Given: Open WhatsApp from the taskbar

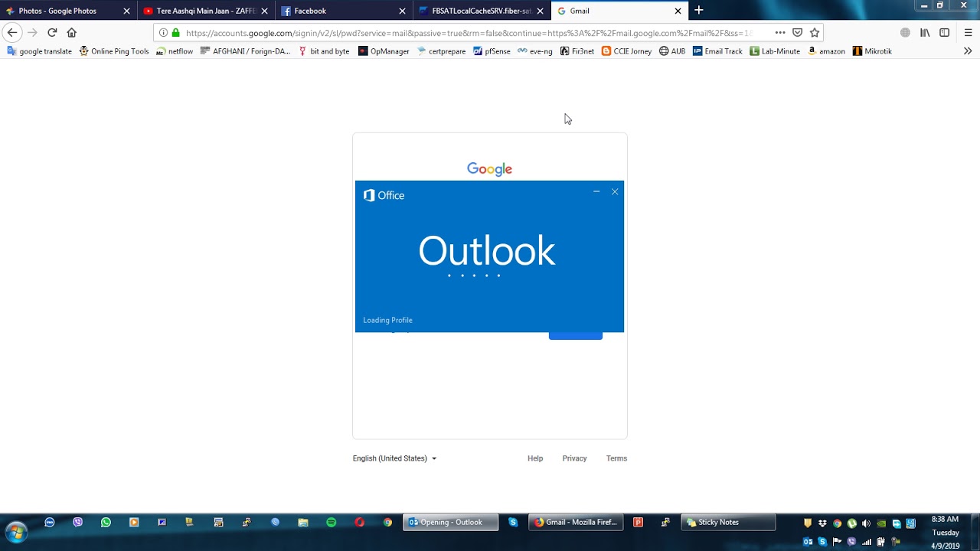Looking at the screenshot, I should point(106,523).
